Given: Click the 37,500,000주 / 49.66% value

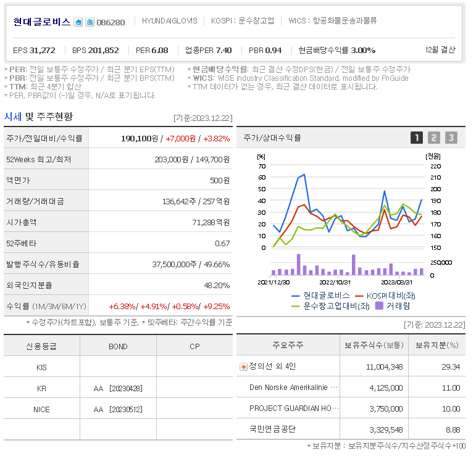Looking at the screenshot, I should 191,264.
